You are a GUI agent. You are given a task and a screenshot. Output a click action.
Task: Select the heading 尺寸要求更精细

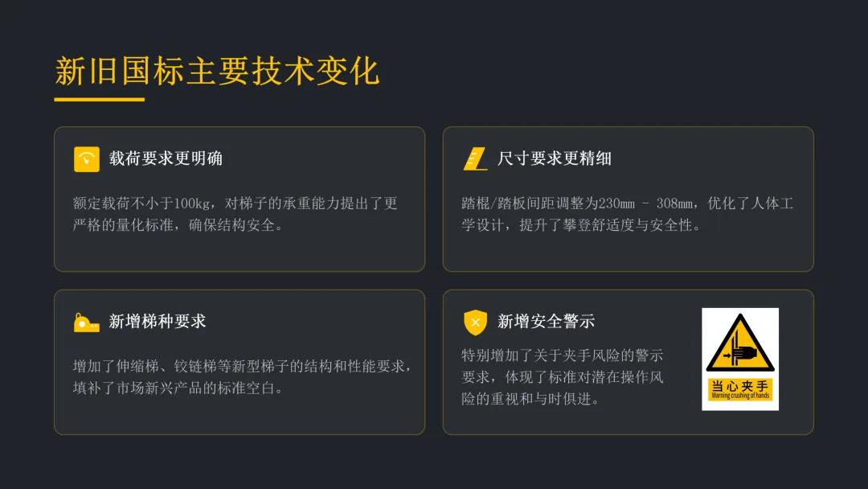pyautogui.click(x=554, y=159)
